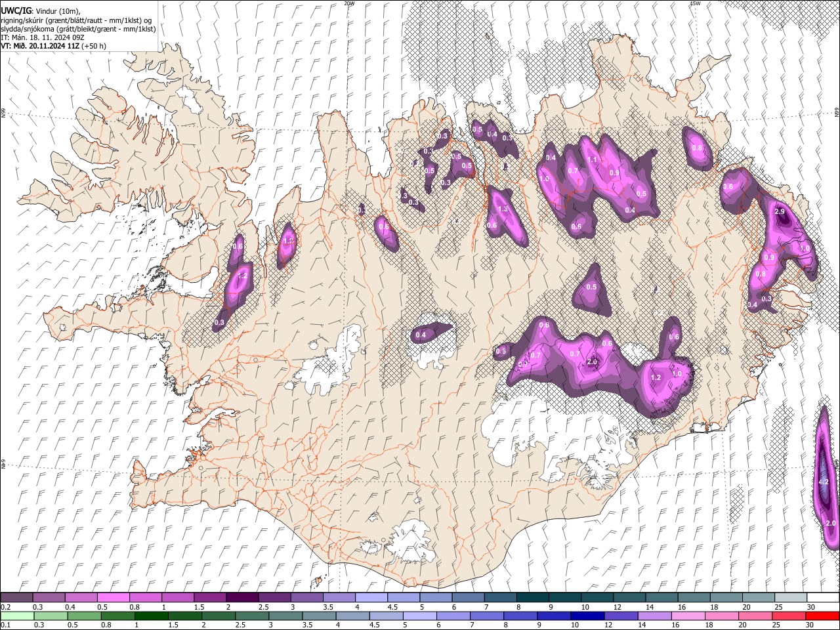Screen dimensions: 840x630
Task: Click the '20W' longitude label
Action: pos(349,3)
